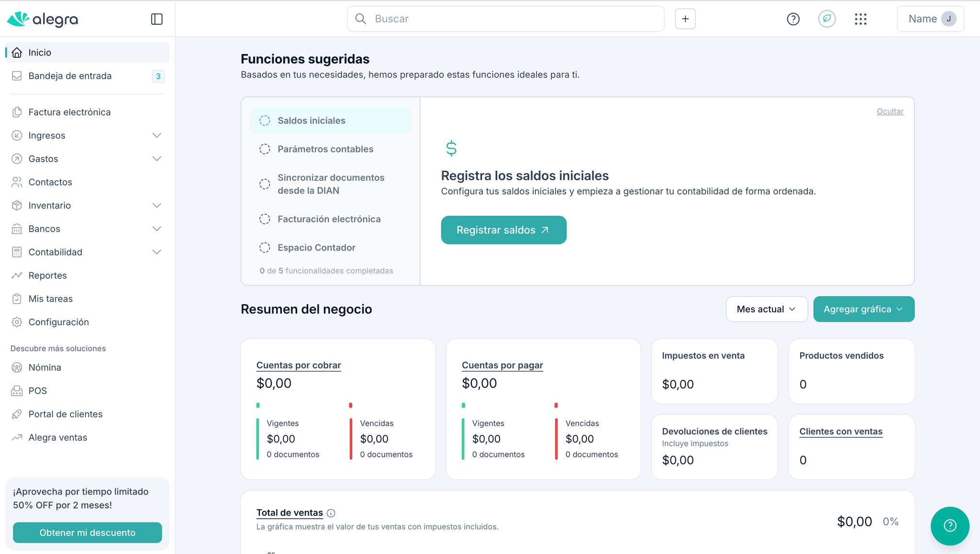980x554 pixels.
Task: Open the help question mark icon in header
Action: tap(793, 19)
